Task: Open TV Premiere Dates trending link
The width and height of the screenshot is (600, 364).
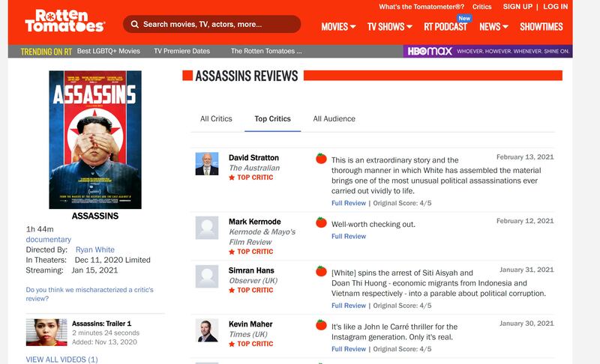Action: 181,51
